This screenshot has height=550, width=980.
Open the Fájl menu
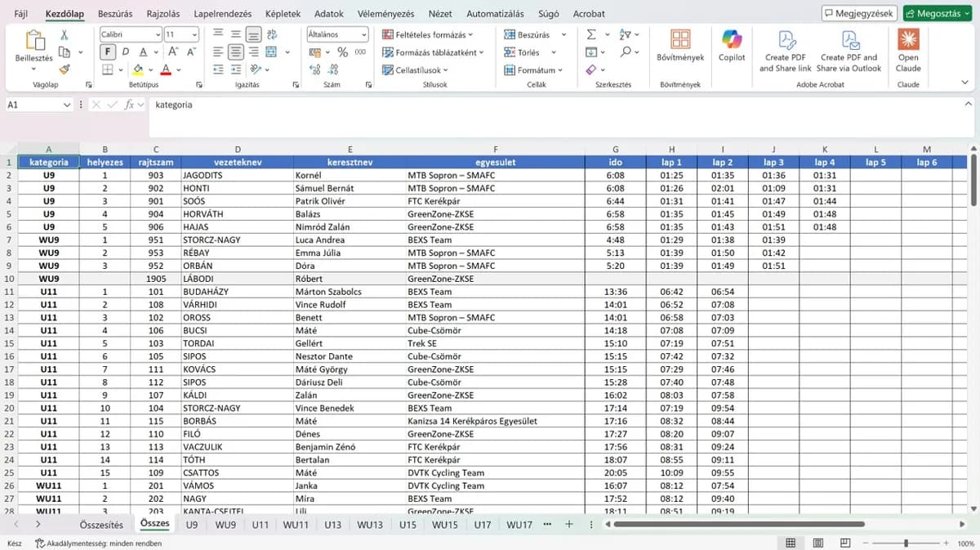pos(21,14)
